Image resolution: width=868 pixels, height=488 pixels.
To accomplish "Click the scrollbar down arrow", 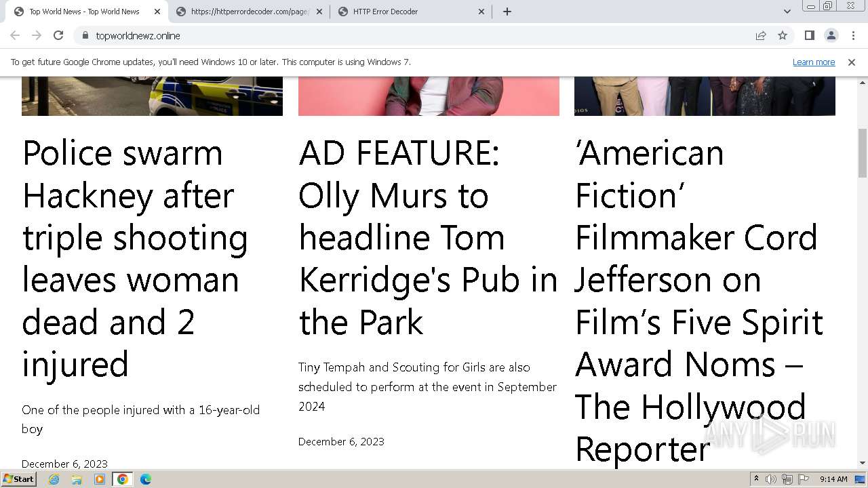I will pyautogui.click(x=863, y=464).
